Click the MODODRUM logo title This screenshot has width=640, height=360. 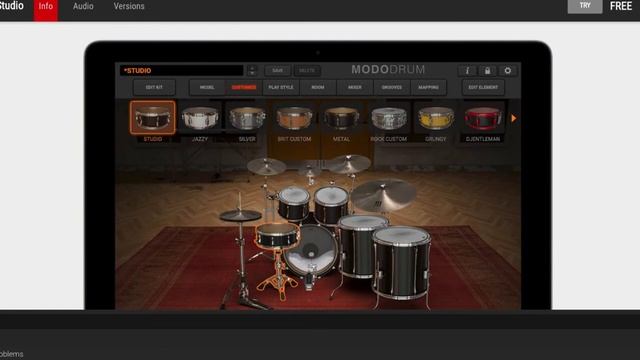388,70
